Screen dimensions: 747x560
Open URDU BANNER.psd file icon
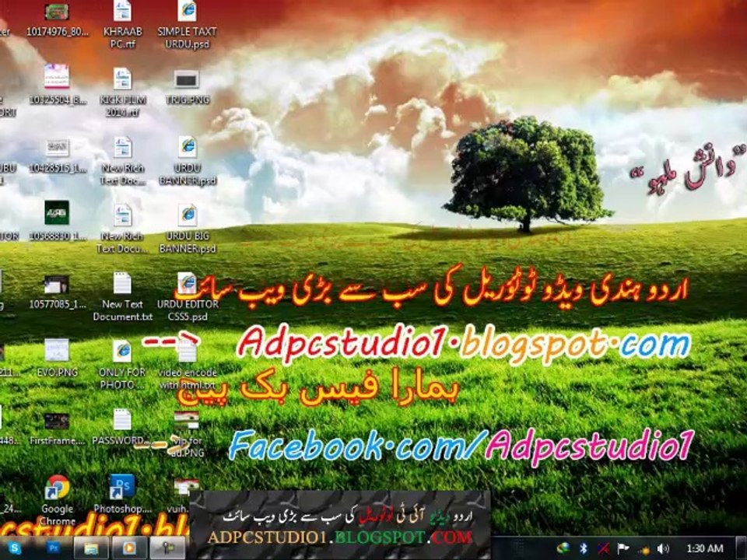point(188,147)
